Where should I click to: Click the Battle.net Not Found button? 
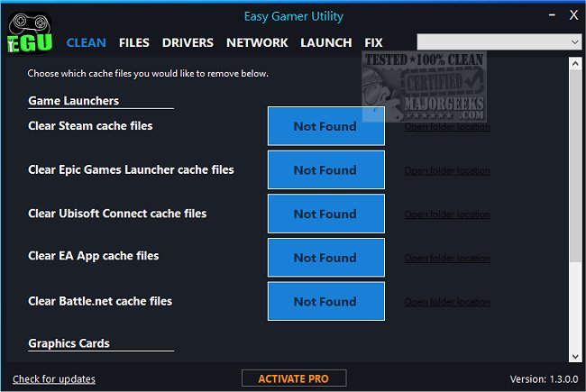coord(325,302)
